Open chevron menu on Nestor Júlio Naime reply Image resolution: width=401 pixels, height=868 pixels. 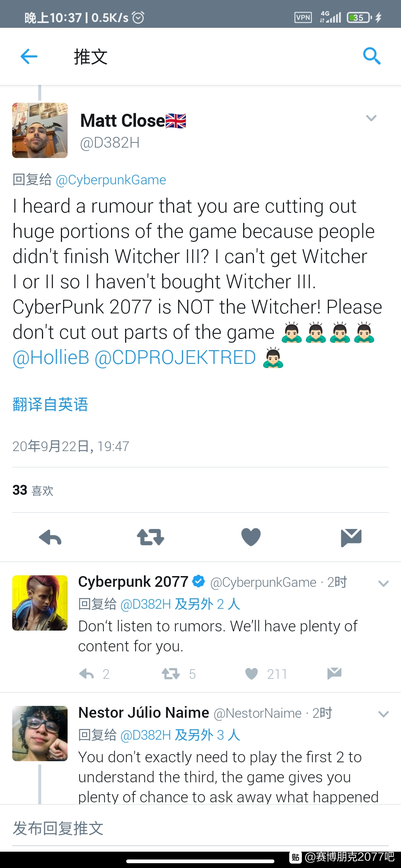point(383,714)
